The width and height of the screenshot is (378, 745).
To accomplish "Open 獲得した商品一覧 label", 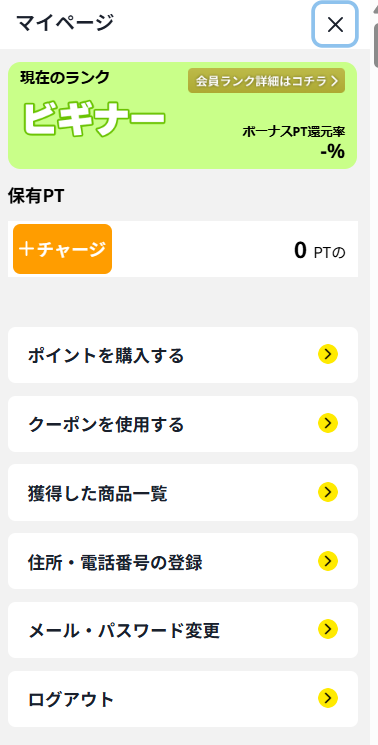I will pyautogui.click(x=97, y=494).
